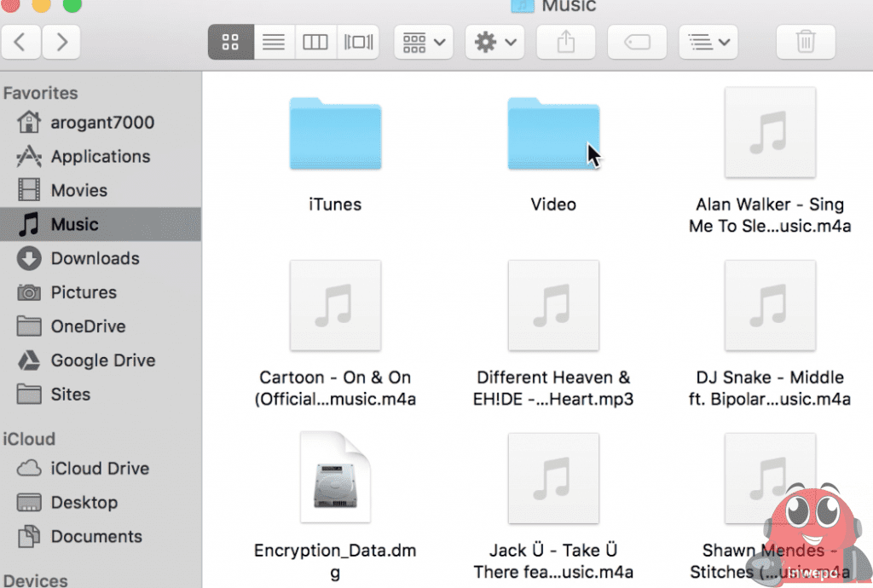
Task: Select Downloads in the sidebar
Action: point(95,259)
